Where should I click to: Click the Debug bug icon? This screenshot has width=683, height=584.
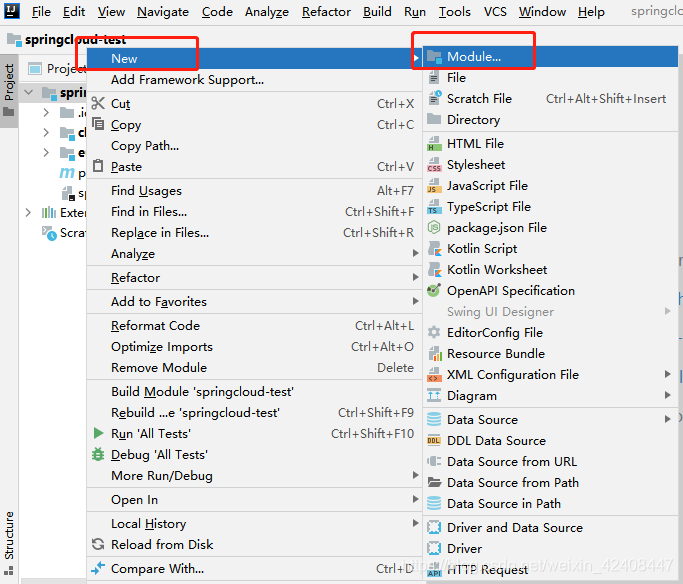pyautogui.click(x=98, y=454)
